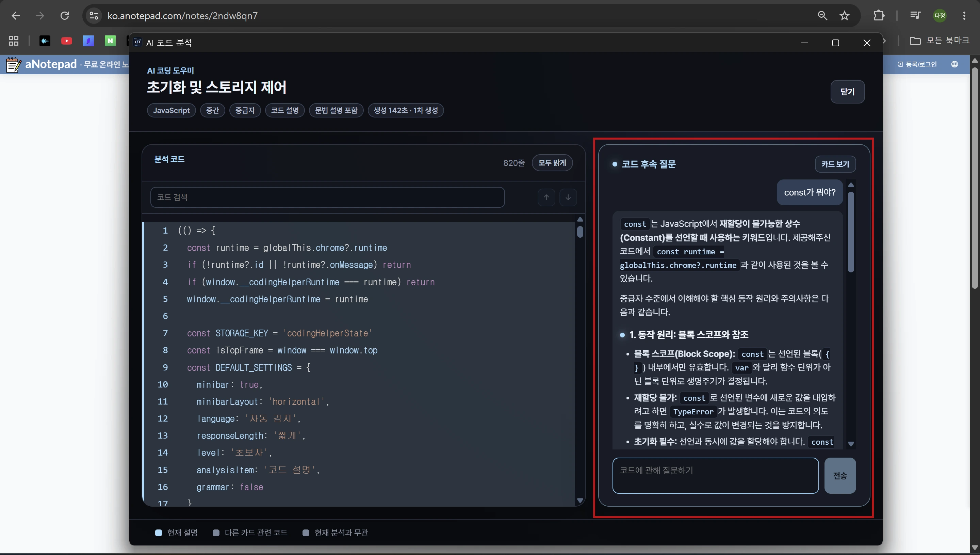The image size is (980, 555).
Task: Open the media control playlist icon
Action: point(915,16)
